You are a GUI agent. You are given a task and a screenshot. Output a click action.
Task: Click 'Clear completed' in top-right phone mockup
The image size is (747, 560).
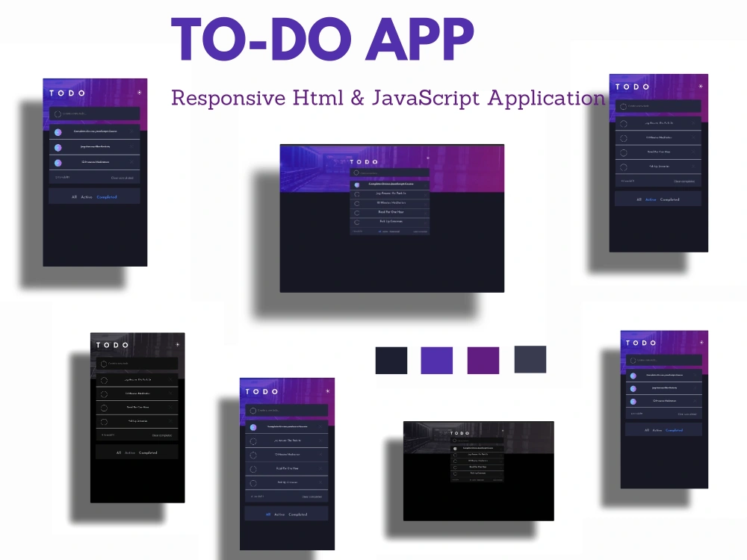pos(684,181)
